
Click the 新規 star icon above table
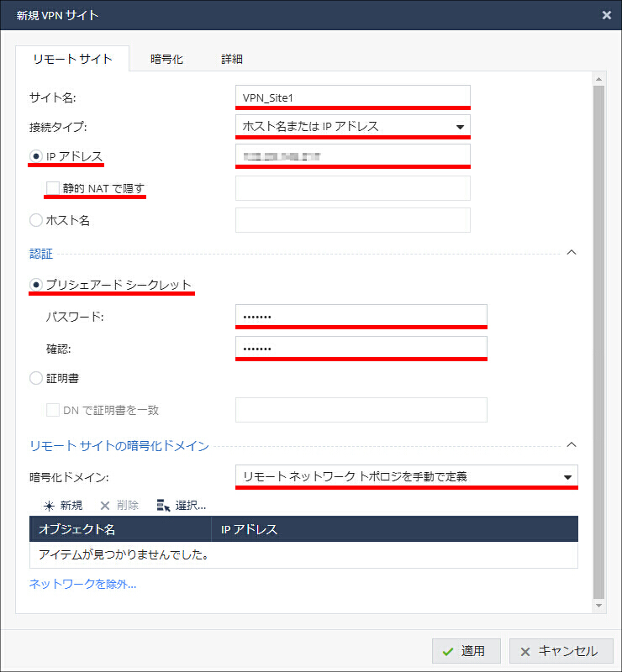click(49, 507)
